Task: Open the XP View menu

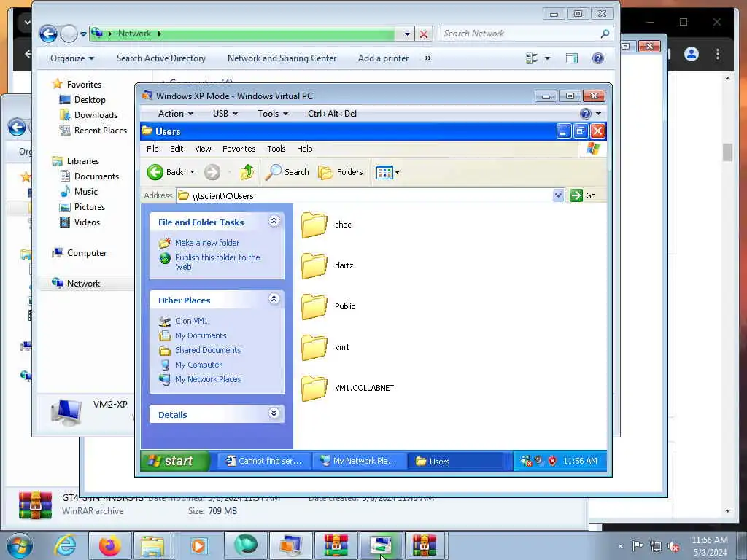Action: coord(203,149)
